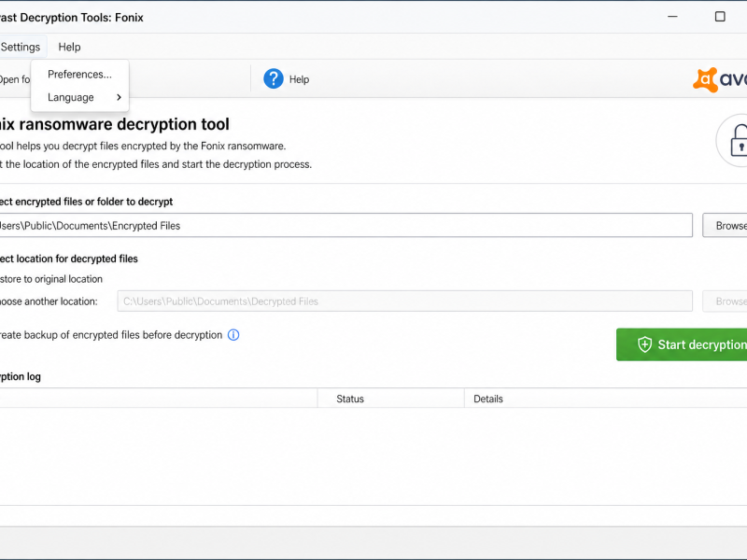The height and width of the screenshot is (560, 747).
Task: Click the blue question mark Help icon
Action: point(274,78)
